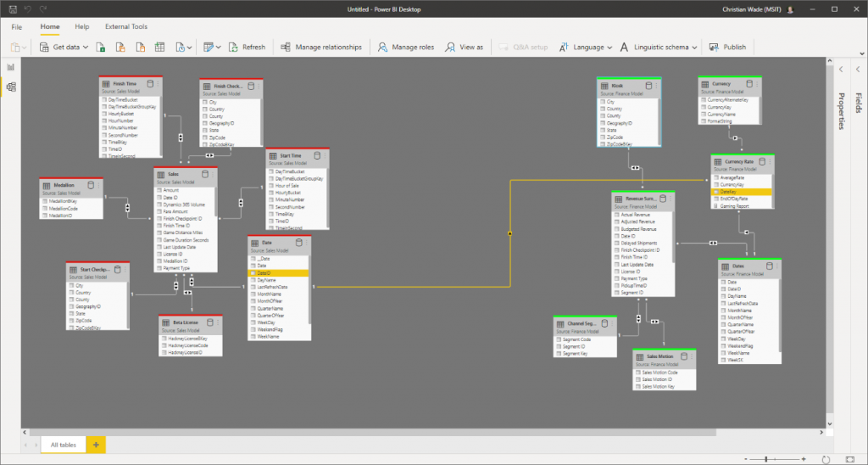Image resolution: width=868 pixels, height=465 pixels.
Task: Select the Amount field in Sales table
Action: 185,190
